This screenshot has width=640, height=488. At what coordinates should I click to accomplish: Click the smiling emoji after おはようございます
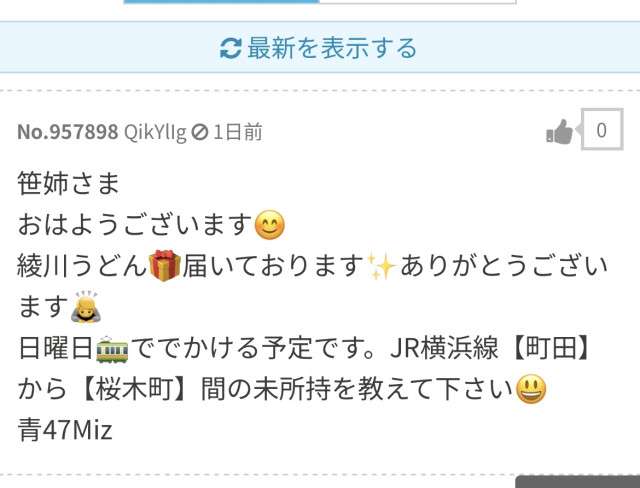pos(269,225)
